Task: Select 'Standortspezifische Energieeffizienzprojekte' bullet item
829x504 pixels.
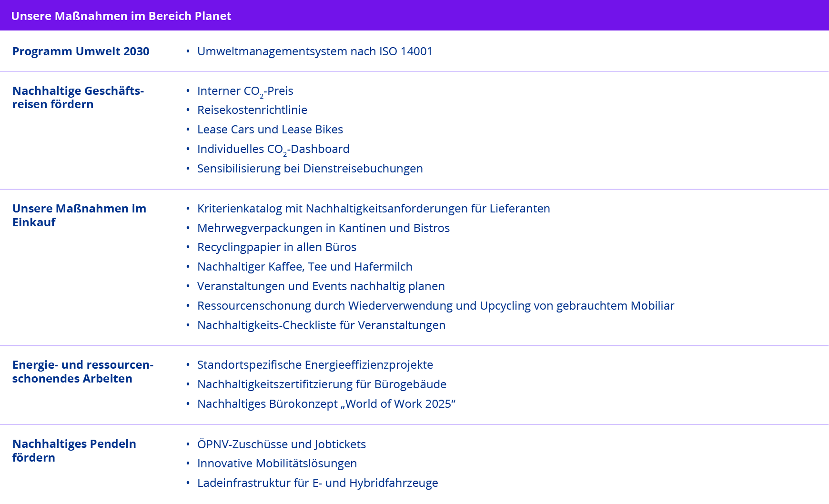Action: tap(315, 364)
